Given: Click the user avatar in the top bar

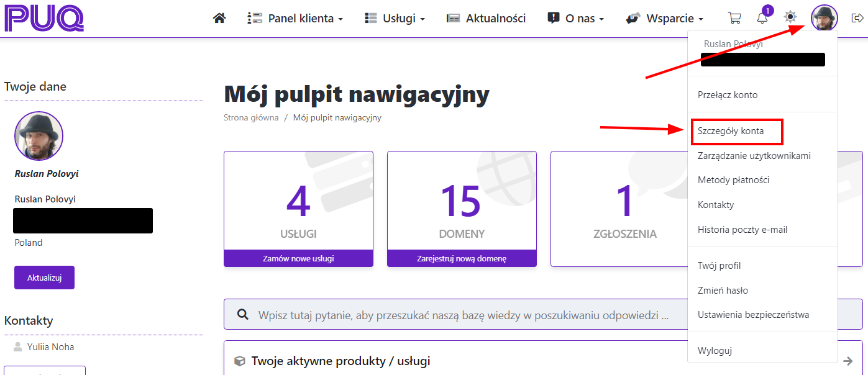Looking at the screenshot, I should [x=825, y=17].
